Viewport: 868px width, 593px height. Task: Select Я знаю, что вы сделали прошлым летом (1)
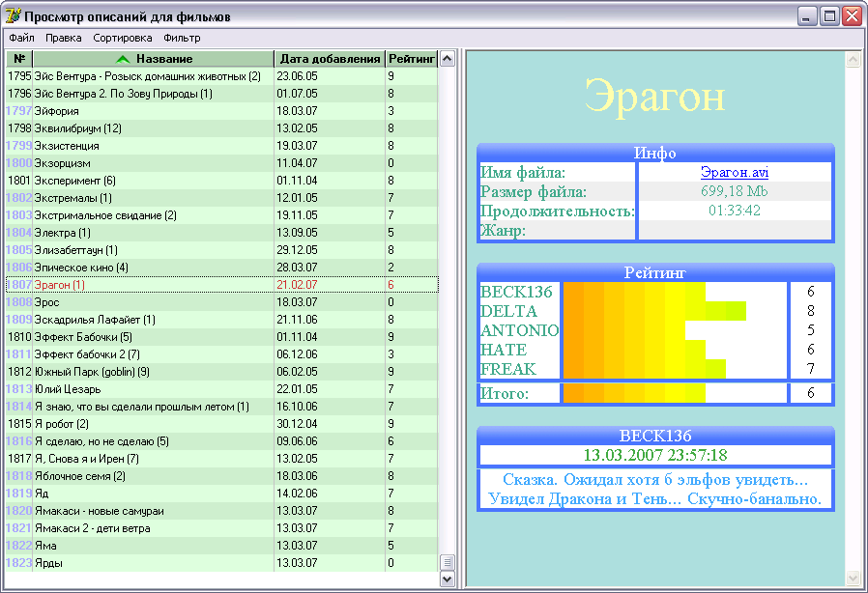click(222, 407)
